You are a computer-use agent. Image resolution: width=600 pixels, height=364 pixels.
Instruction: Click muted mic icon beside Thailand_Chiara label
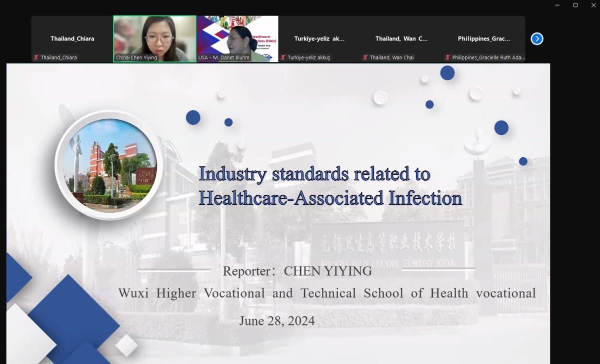36,57
